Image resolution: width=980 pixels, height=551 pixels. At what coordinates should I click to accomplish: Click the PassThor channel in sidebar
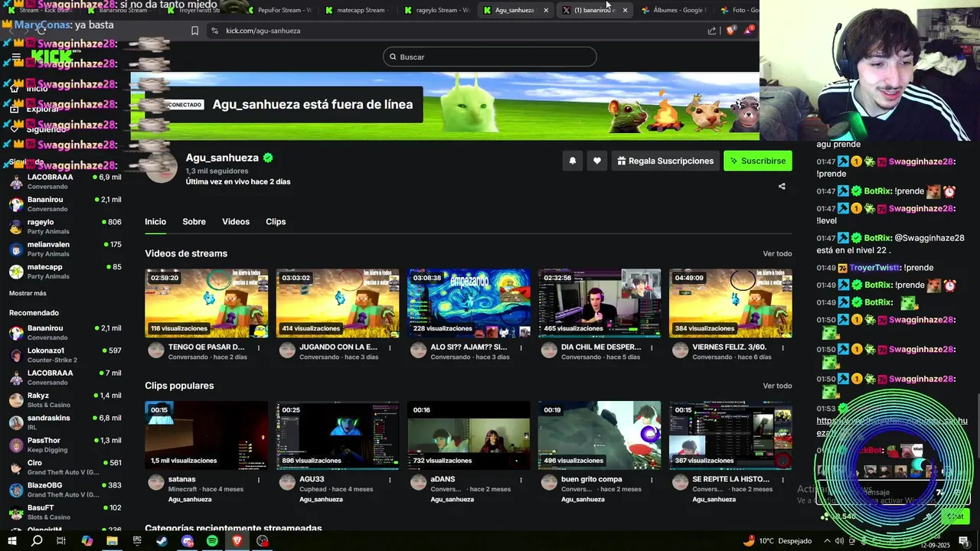click(65, 445)
